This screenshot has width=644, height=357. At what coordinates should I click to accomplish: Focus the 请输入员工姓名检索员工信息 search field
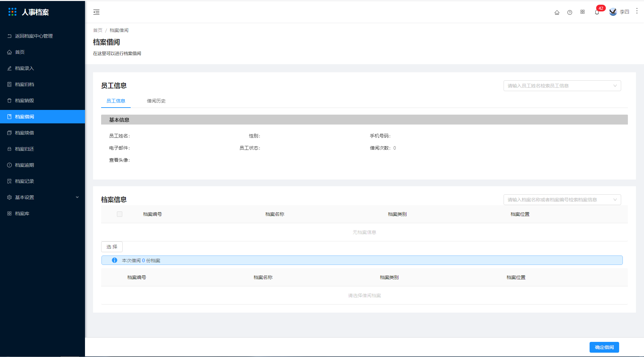coord(562,86)
